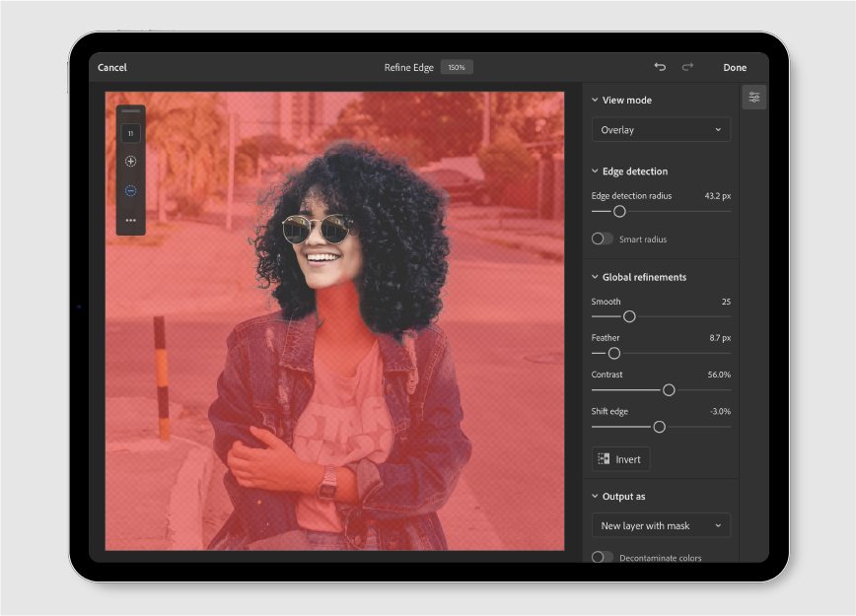Click the Redo arrow icon

(x=687, y=67)
